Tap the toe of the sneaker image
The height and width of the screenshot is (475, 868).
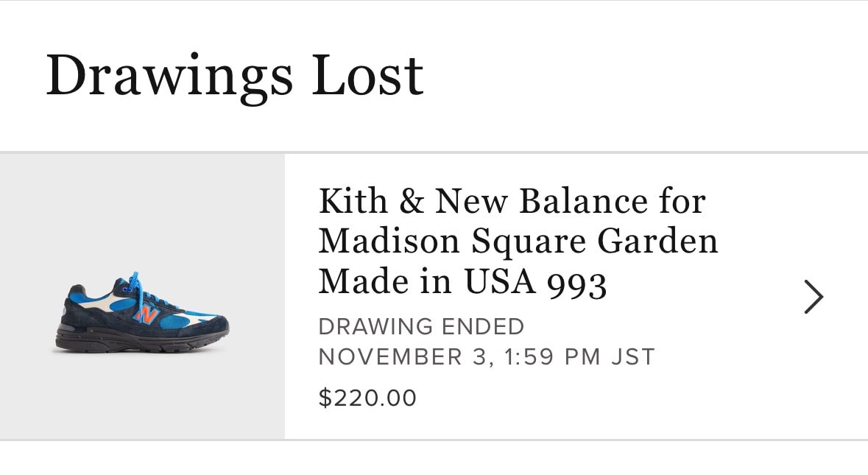pyautogui.click(x=214, y=328)
